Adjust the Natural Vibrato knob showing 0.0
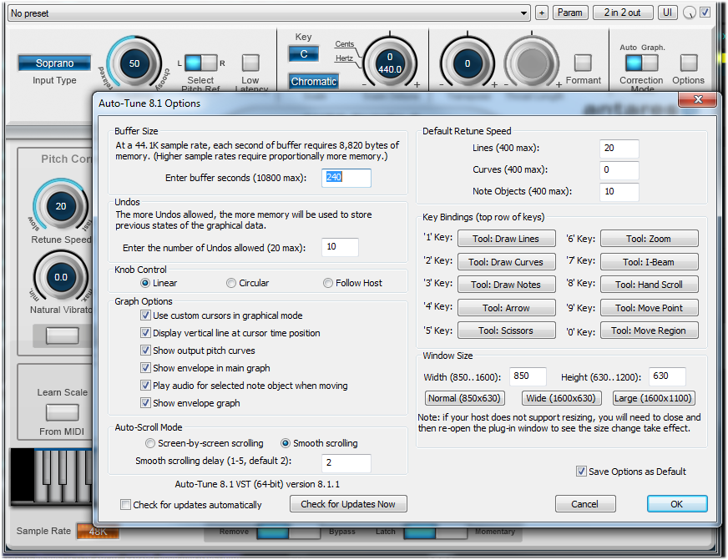 click(61, 277)
